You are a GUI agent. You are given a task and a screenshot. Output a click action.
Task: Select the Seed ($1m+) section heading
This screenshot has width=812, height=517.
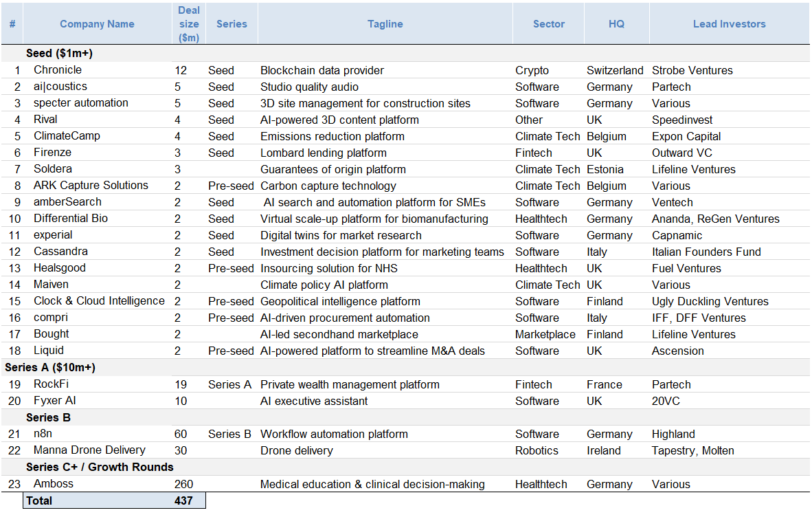tap(60, 54)
